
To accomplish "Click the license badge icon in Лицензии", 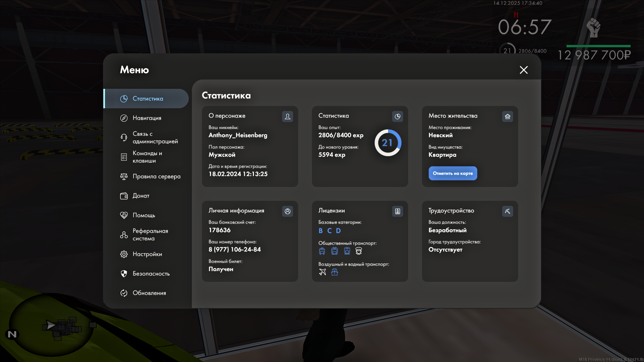I will 397,211.
